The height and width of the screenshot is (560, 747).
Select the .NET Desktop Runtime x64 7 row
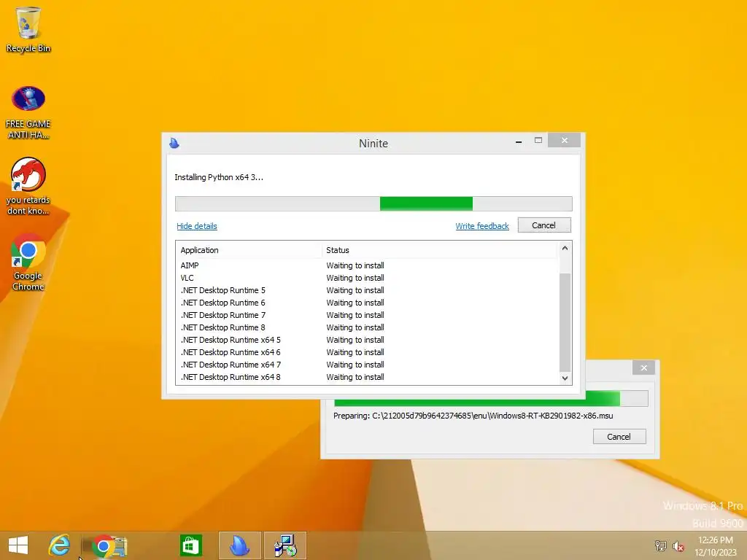[367, 365]
